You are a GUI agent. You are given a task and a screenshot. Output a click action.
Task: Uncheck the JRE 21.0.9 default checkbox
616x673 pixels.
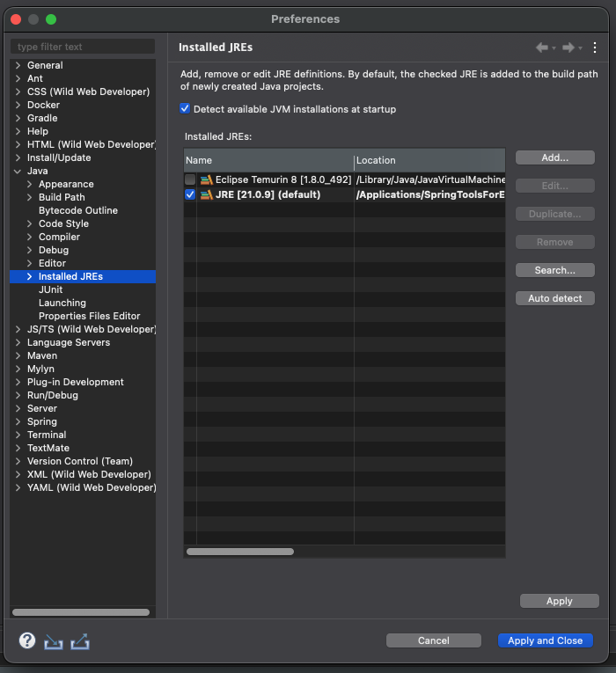click(190, 194)
